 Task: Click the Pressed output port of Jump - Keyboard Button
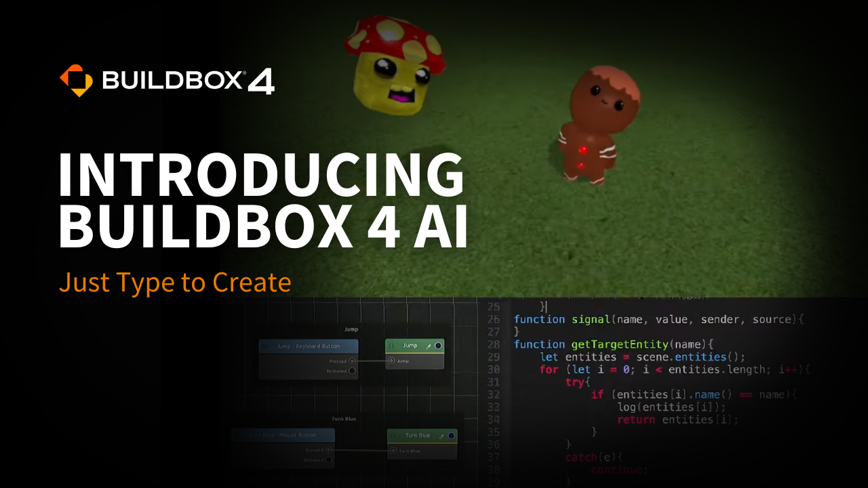352,361
